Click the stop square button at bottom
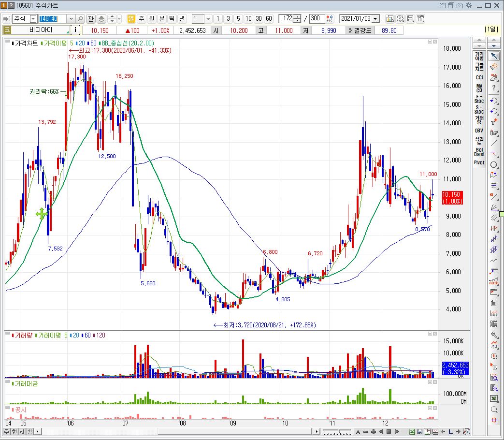Viewport: 504px width, 440px height. click(x=389, y=432)
